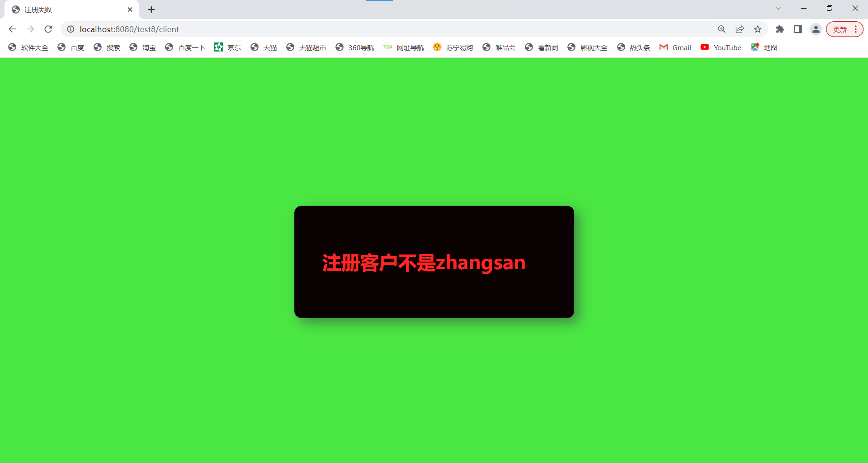This screenshot has height=463, width=868.
Task: Click the orange 更新 update button
Action: (x=841, y=29)
